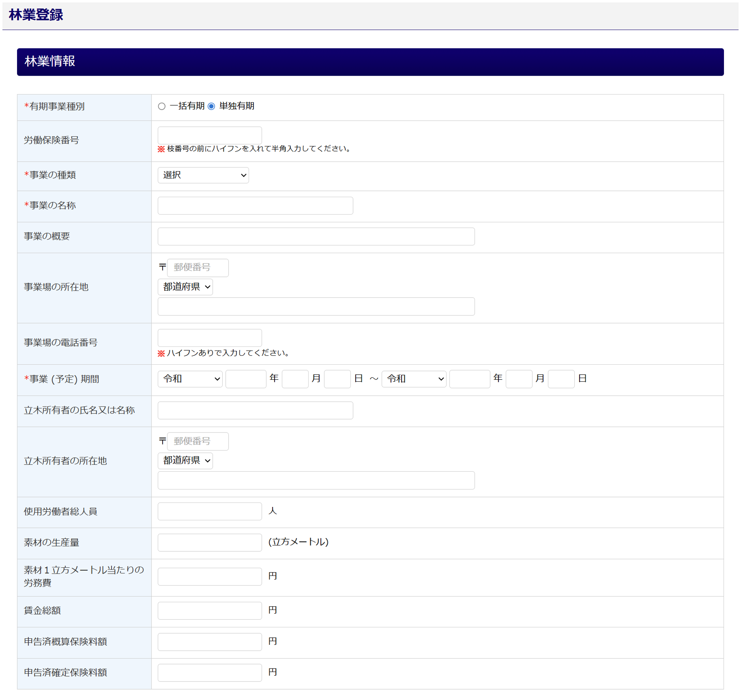Click the end date month field
This screenshot has width=741, height=700.
[518, 379]
